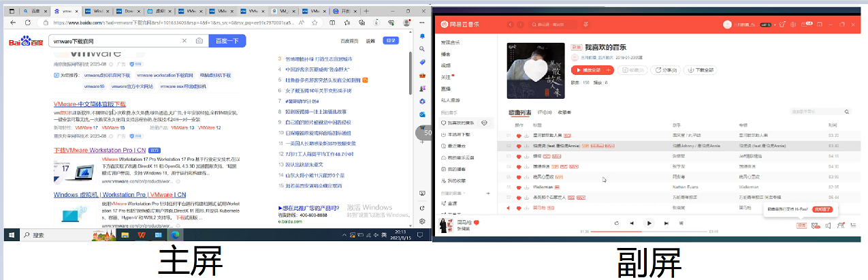Open WPS from the Windows taskbar
This screenshot has height=280, width=868.
click(x=142, y=234)
